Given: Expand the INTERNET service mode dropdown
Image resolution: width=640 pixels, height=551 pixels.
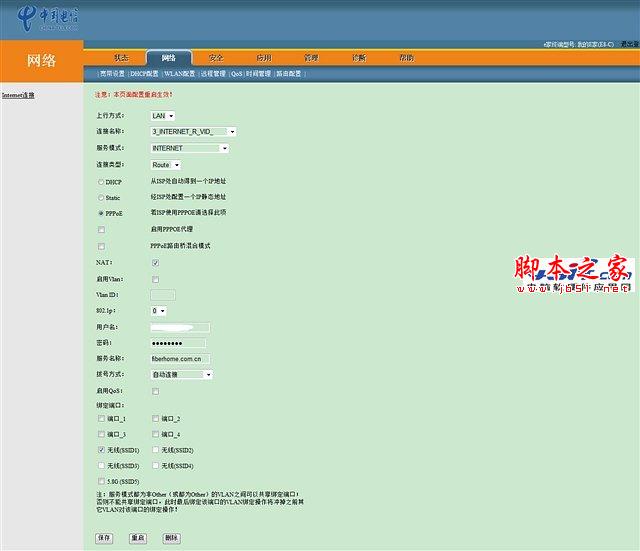Looking at the screenshot, I should click(190, 148).
